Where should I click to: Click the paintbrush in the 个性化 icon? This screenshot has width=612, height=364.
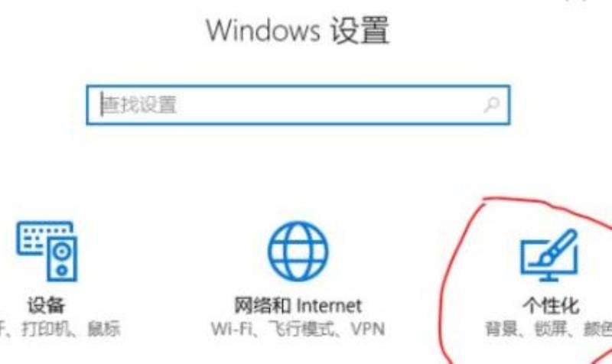556,246
